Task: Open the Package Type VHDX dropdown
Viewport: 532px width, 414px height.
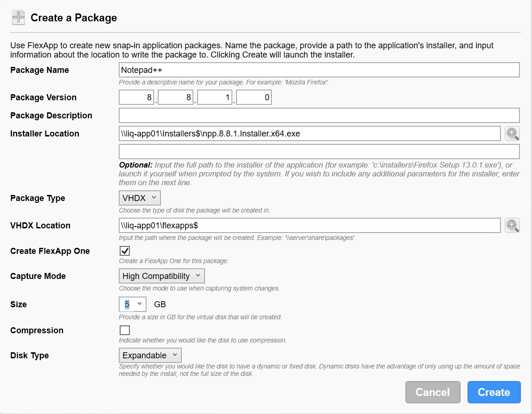Action: click(140, 198)
